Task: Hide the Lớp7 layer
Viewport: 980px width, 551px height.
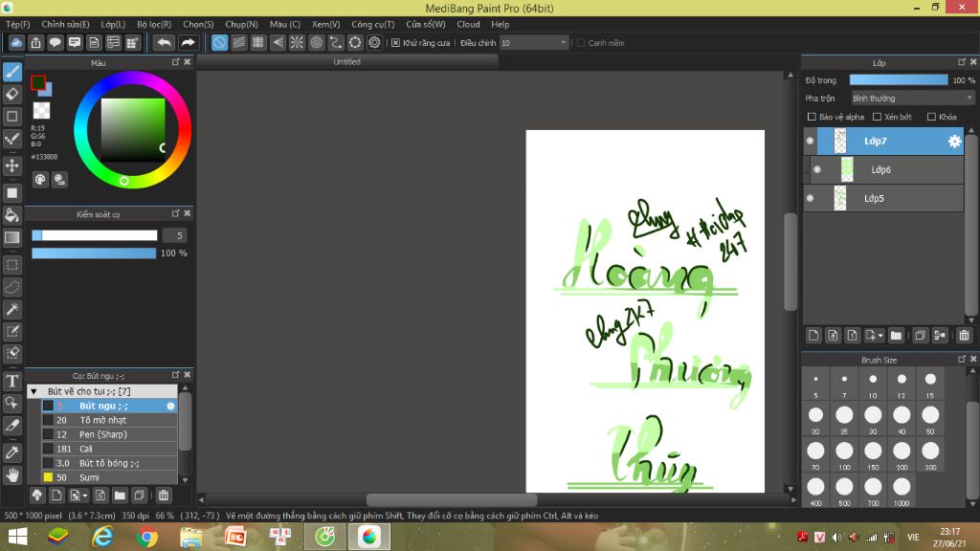Action: pyautogui.click(x=810, y=142)
